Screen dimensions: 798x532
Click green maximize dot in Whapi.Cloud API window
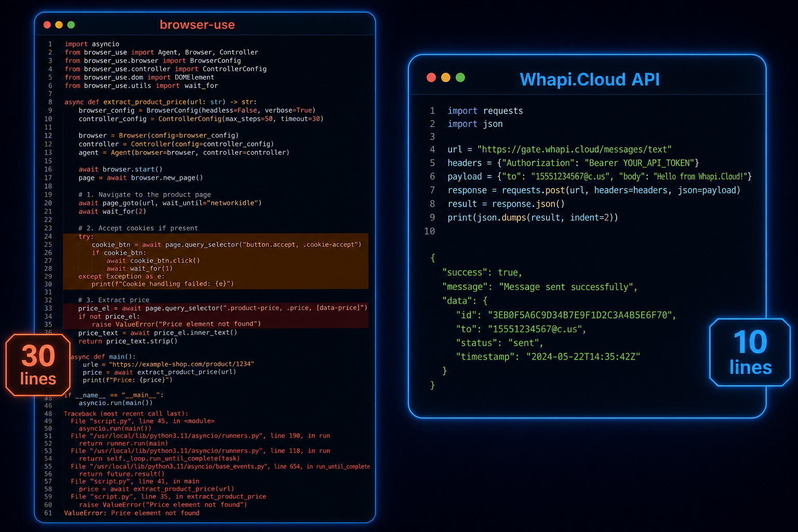click(x=460, y=77)
